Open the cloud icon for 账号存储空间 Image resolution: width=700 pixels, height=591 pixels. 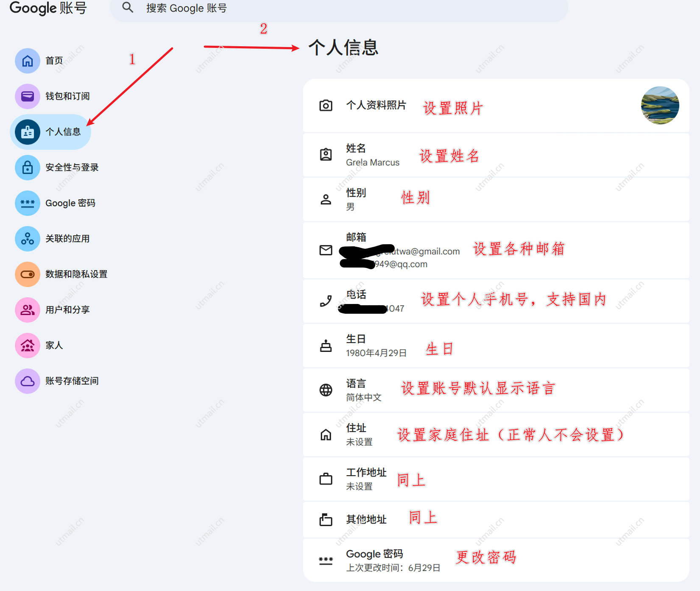pyautogui.click(x=28, y=381)
